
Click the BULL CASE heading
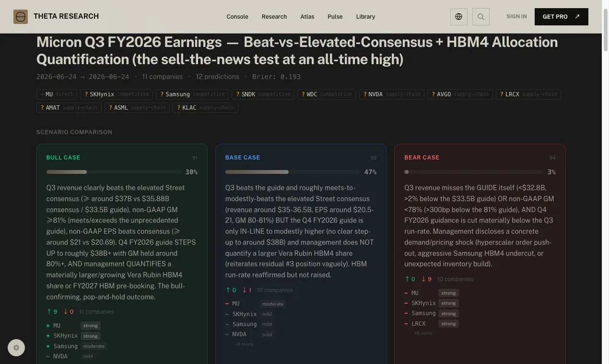point(63,158)
